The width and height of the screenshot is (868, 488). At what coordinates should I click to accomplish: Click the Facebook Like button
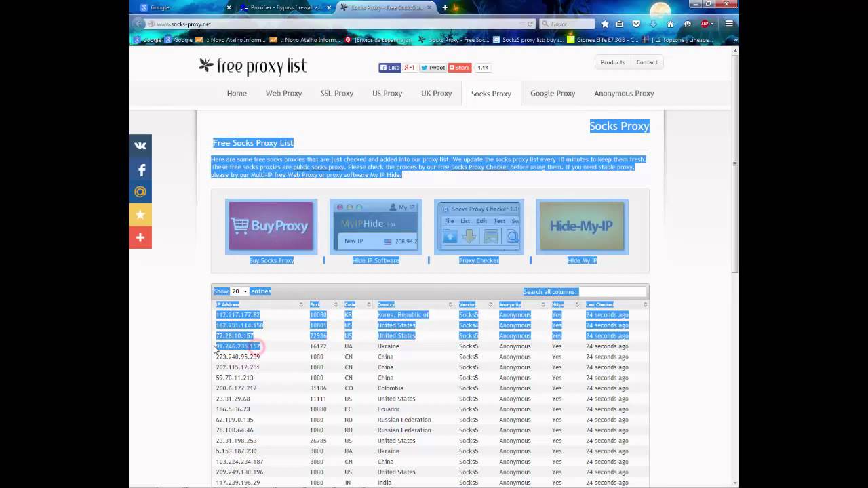pos(390,68)
